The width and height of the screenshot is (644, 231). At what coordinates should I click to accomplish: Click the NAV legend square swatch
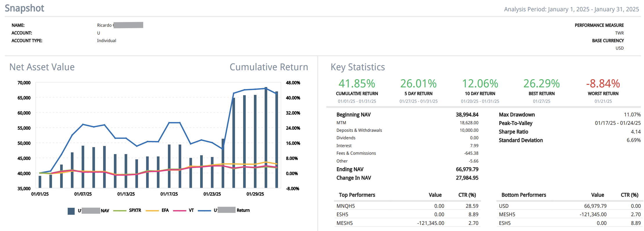click(71, 211)
